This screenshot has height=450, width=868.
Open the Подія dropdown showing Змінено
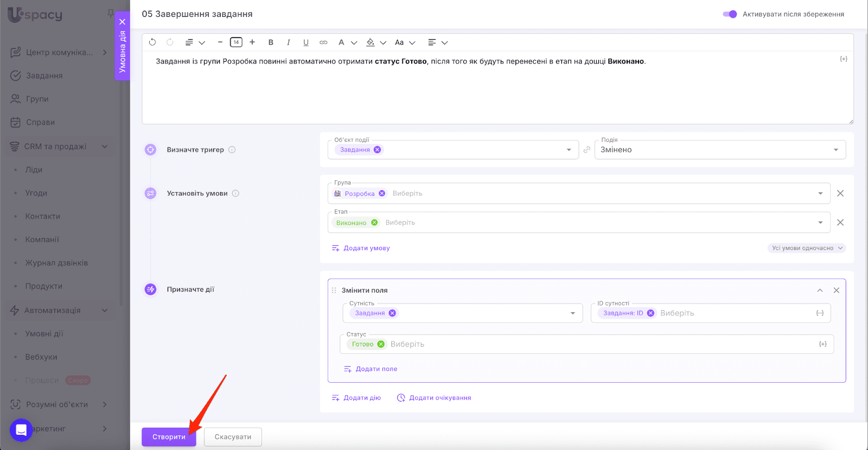click(720, 150)
